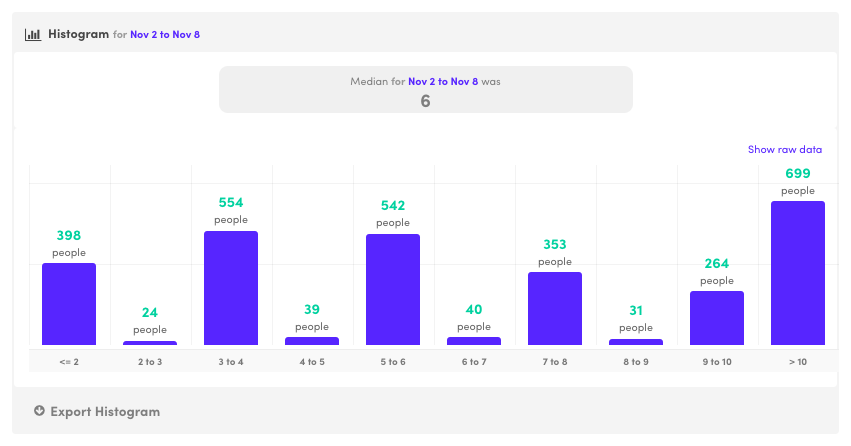The width and height of the screenshot is (851, 446).
Task: Click the 40 people value
Action: [x=474, y=309]
